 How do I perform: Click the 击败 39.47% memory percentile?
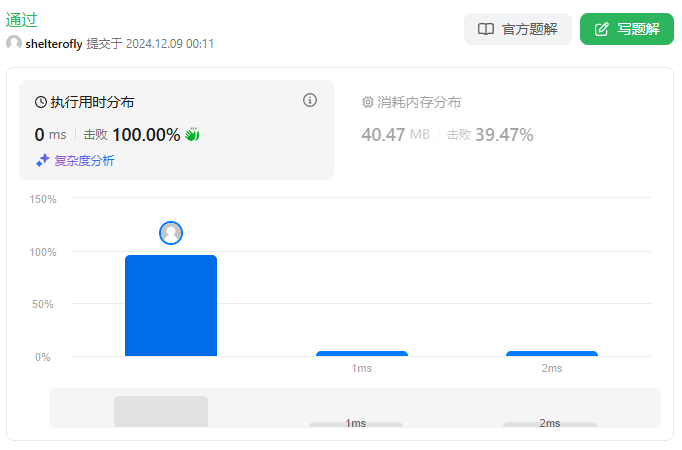[x=490, y=135]
